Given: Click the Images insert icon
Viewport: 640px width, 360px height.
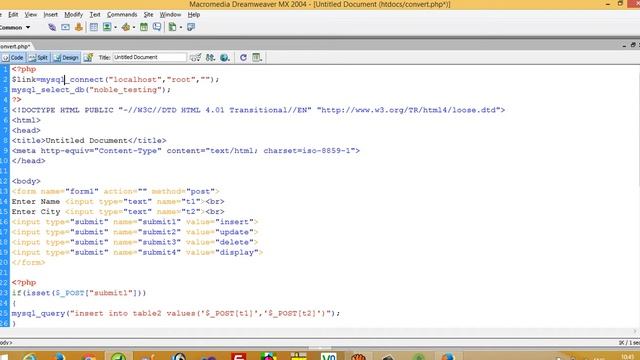Looking at the screenshot, I should [107, 27].
